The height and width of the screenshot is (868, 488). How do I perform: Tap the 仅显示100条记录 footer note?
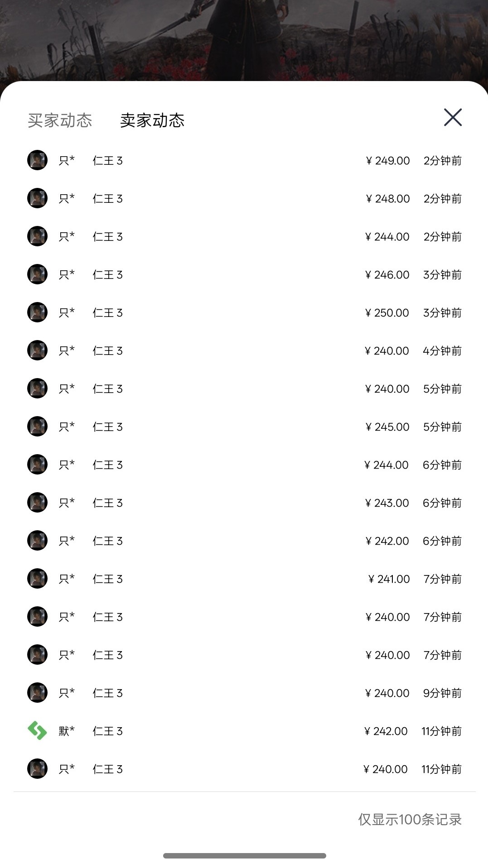[410, 819]
